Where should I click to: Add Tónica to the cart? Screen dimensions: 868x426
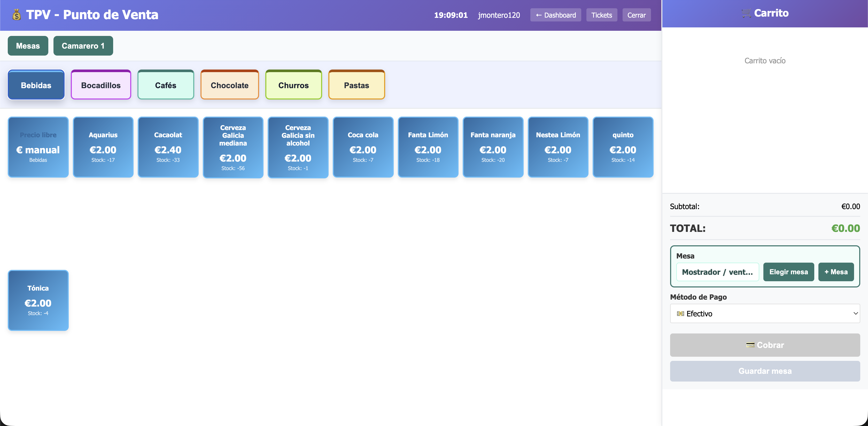[38, 300]
